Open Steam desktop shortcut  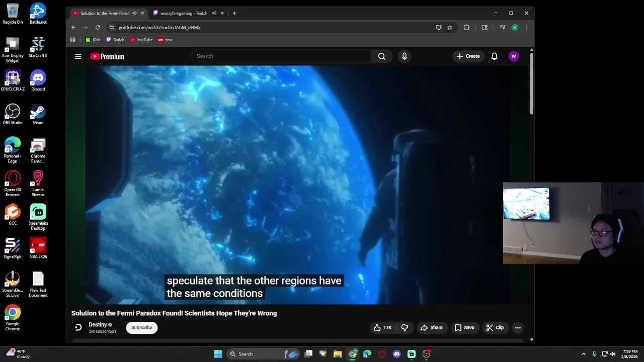pyautogui.click(x=38, y=114)
